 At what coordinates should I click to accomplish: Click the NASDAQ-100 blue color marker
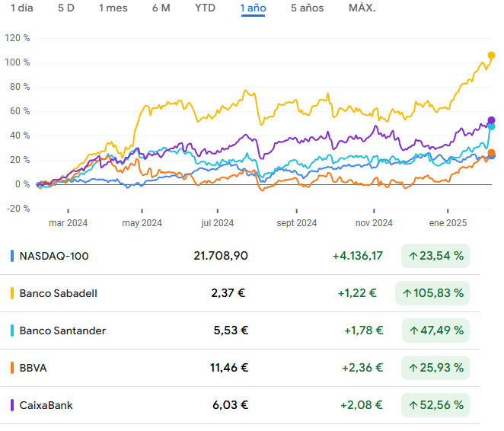13,256
